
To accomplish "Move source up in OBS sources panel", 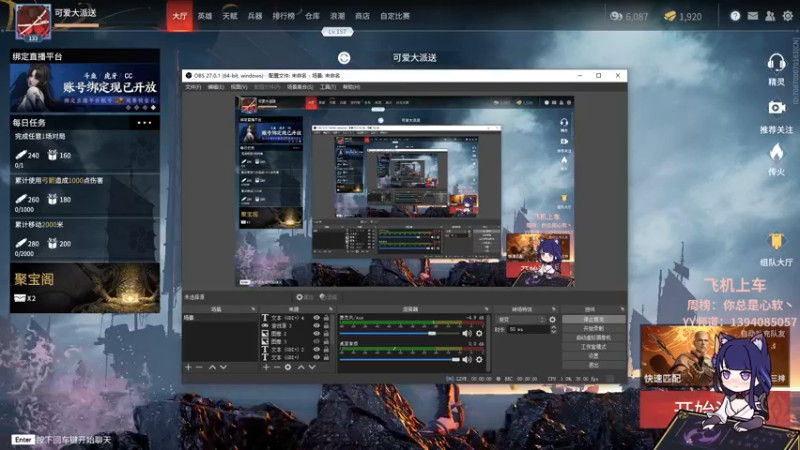I will pos(301,367).
